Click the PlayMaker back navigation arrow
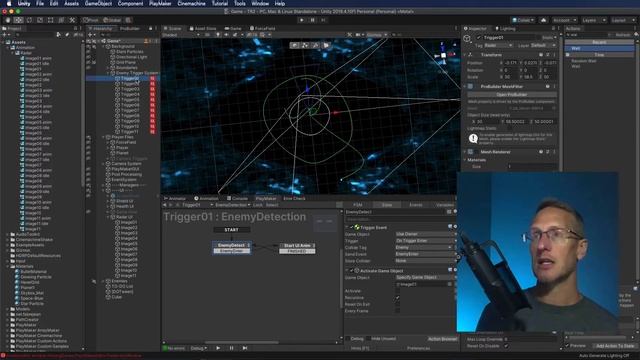The width and height of the screenshot is (640, 360). 165,205
